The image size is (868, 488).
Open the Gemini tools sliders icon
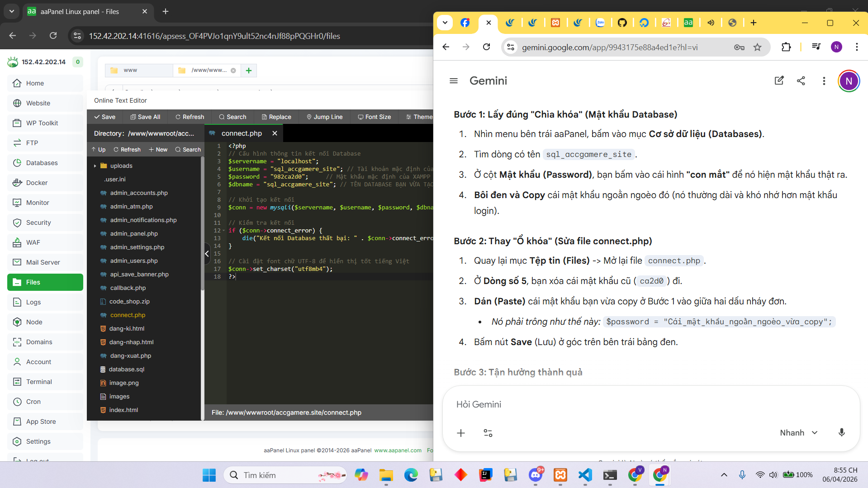point(488,433)
